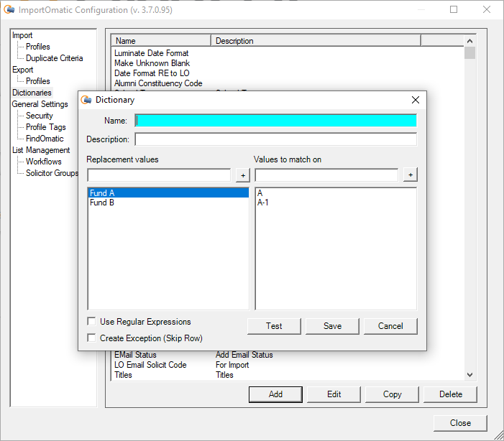Select Luminate Date Format dictionary row
Image resolution: width=504 pixels, height=441 pixels.
point(152,53)
